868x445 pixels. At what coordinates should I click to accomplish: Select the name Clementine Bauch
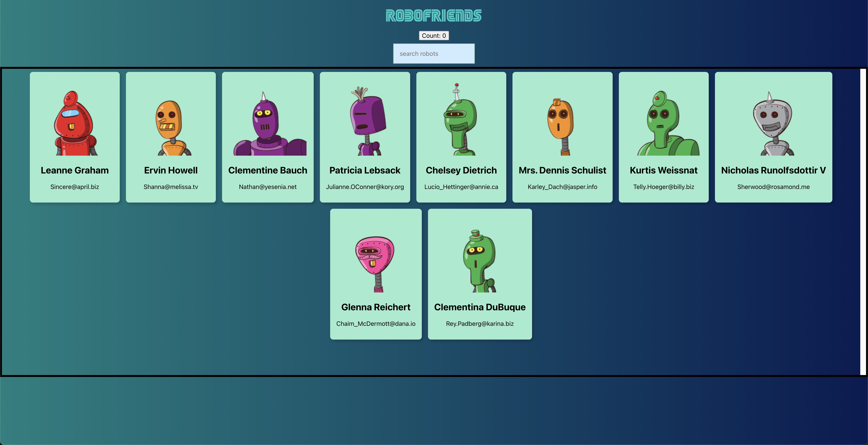(268, 170)
